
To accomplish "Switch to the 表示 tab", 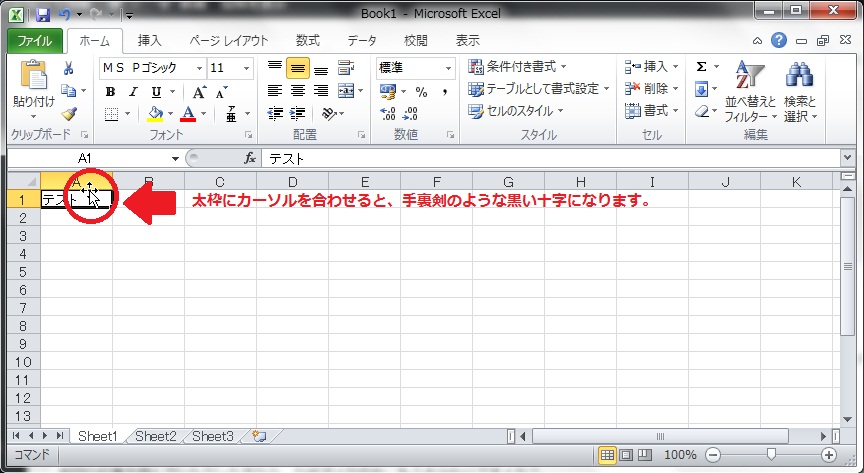I will (467, 41).
